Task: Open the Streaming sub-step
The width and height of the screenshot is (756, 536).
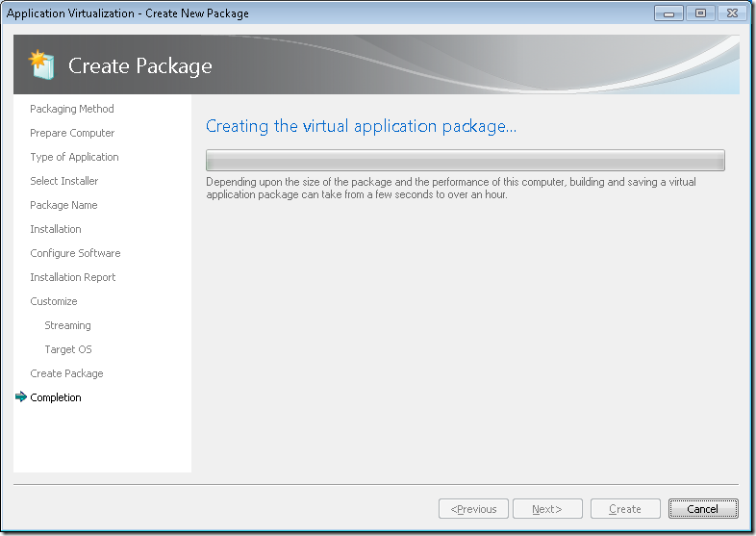Action: tap(67, 325)
